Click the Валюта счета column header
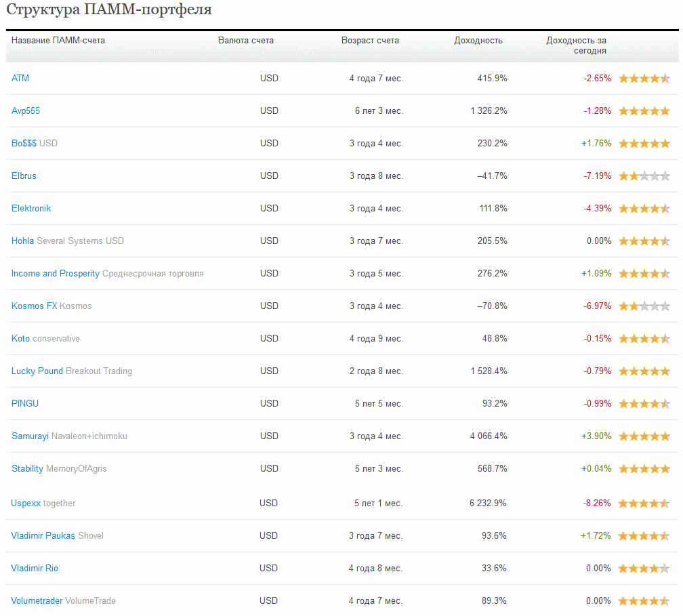The image size is (683, 616). point(246,41)
